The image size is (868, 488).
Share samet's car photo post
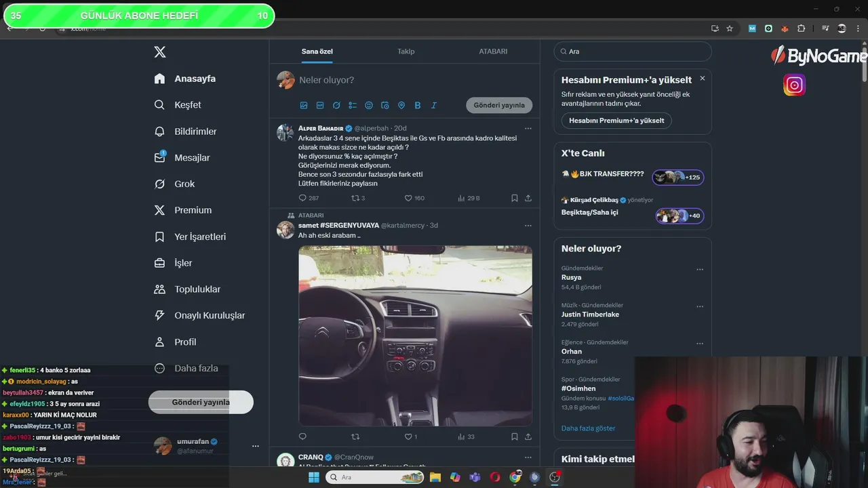pyautogui.click(x=528, y=436)
